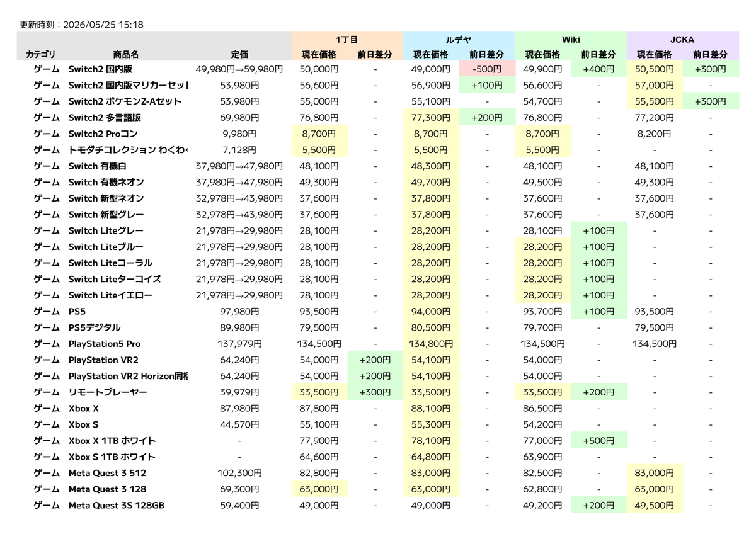
Task: Click the 64,800円 ルデヤ price
Action: click(x=432, y=457)
